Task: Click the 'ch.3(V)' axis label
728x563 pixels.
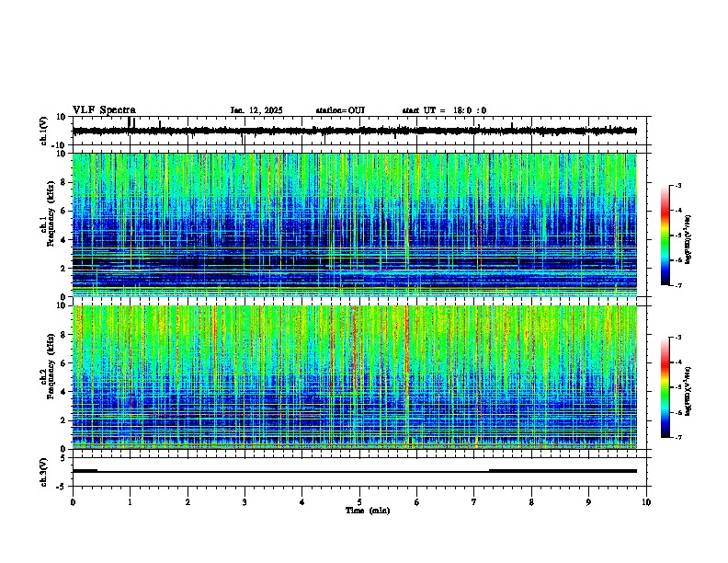Action: pos(44,473)
